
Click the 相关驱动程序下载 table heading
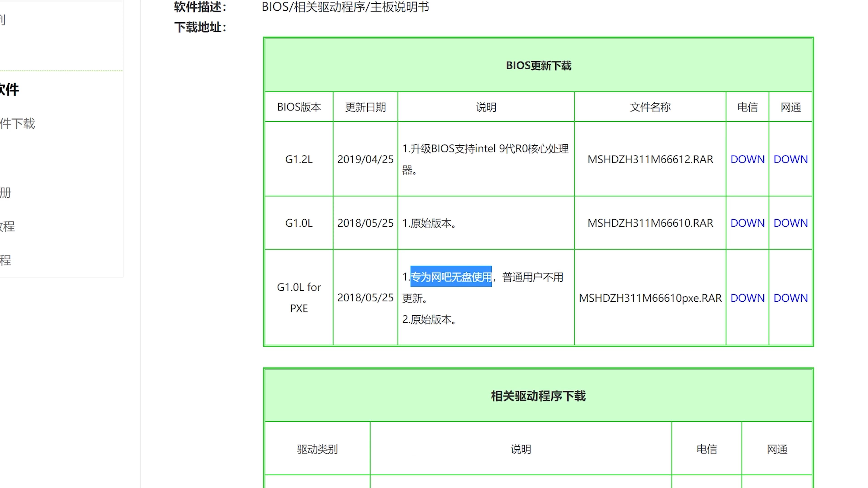pos(538,396)
